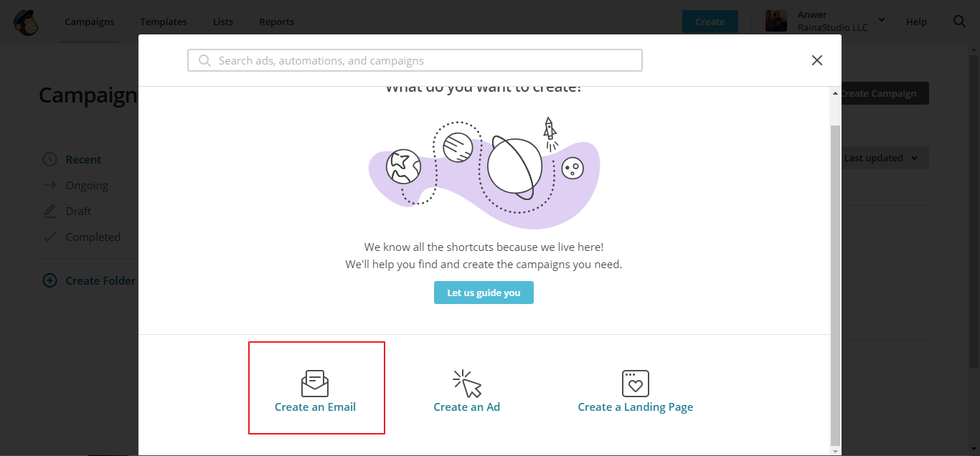This screenshot has width=980, height=456.
Task: Open the Lists menu
Action: click(223, 22)
